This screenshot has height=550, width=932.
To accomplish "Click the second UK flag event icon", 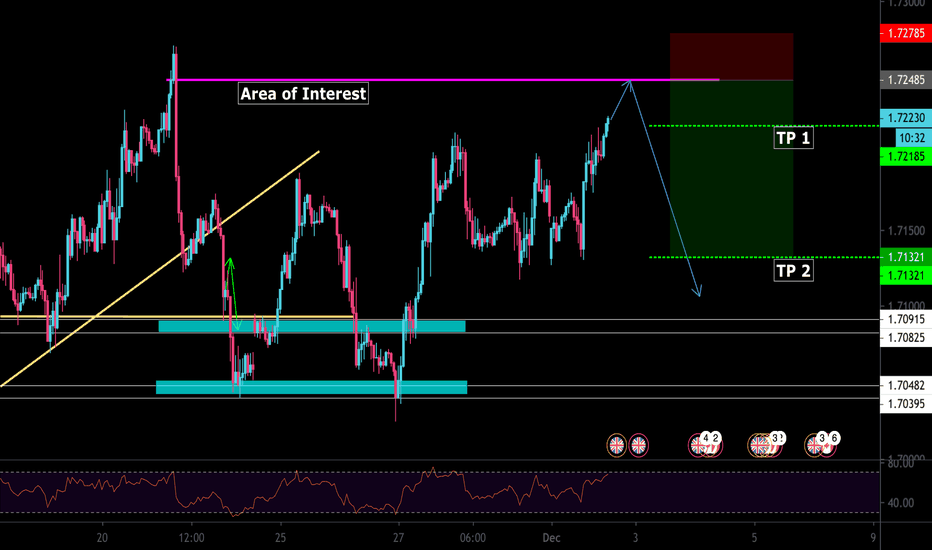I will tap(639, 444).
